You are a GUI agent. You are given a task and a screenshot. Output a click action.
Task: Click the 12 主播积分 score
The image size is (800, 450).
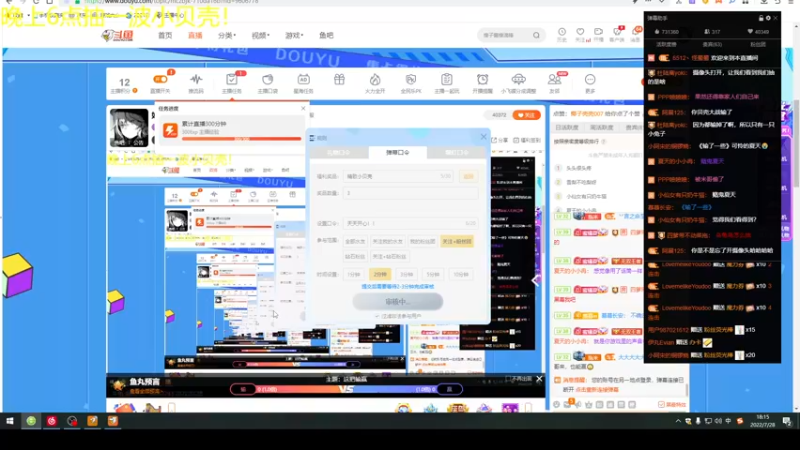click(x=124, y=85)
